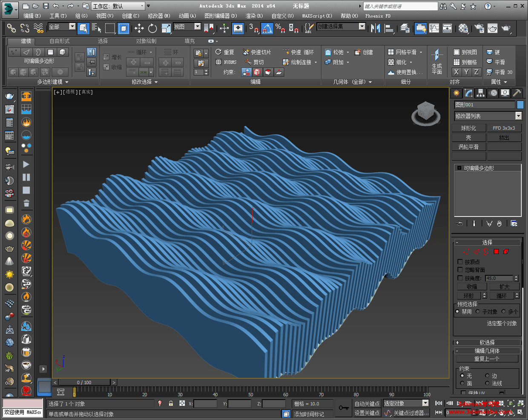Open the 全部 selection filter dropdown

(x=62, y=27)
